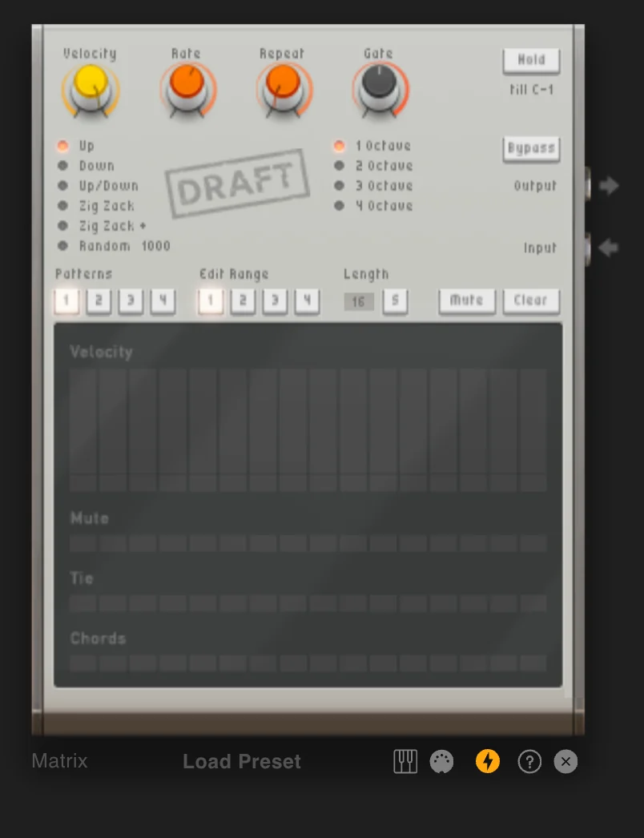Toggle the lightning bolt power icon

click(488, 761)
